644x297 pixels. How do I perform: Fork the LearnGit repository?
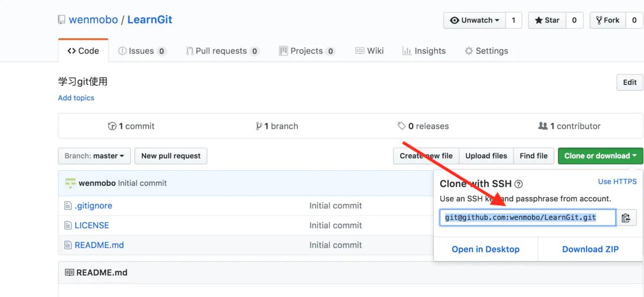(x=607, y=20)
